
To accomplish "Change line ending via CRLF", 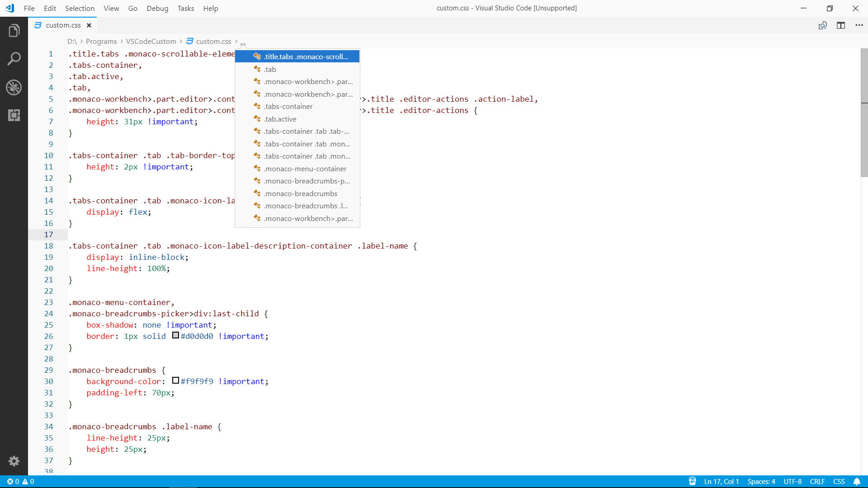I will point(817,482).
